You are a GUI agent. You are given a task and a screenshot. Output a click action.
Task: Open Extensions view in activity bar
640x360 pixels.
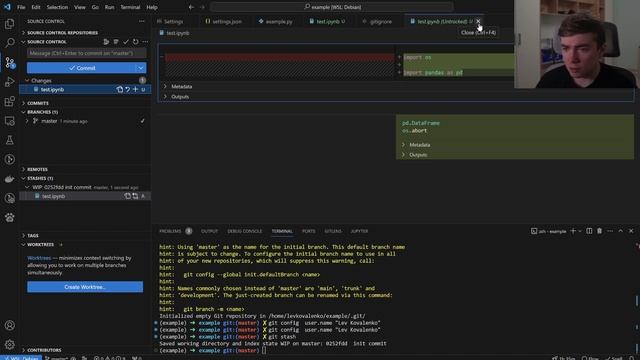click(9, 101)
